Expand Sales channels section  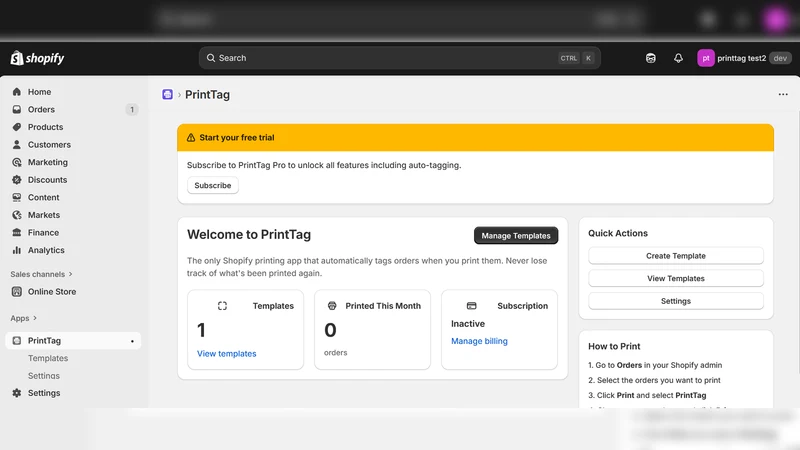41,274
